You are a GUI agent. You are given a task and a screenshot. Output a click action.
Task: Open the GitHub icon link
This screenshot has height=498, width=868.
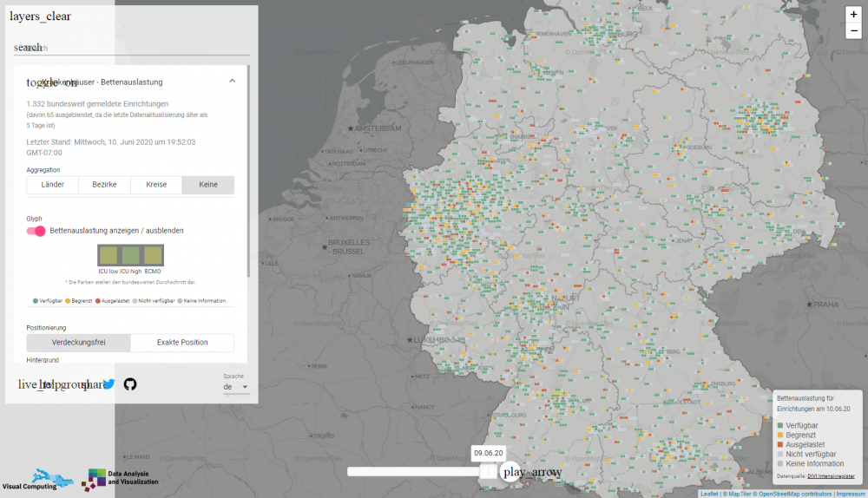130,384
